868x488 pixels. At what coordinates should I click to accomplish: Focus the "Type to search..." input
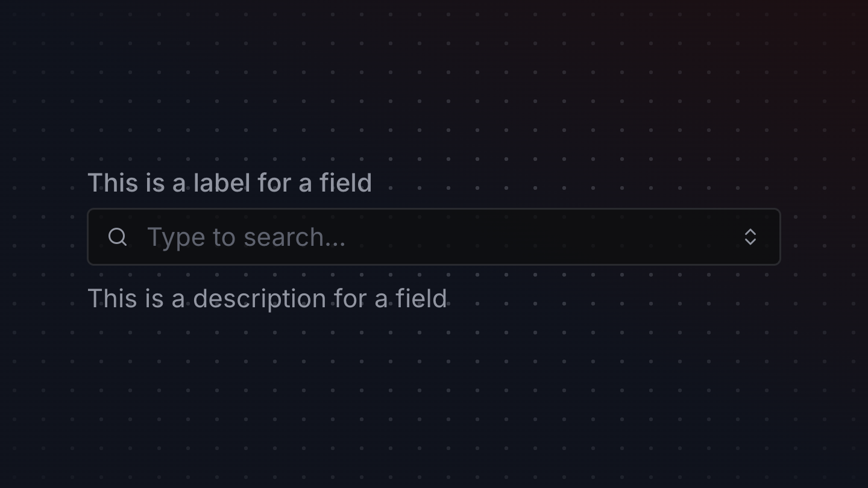[434, 237]
